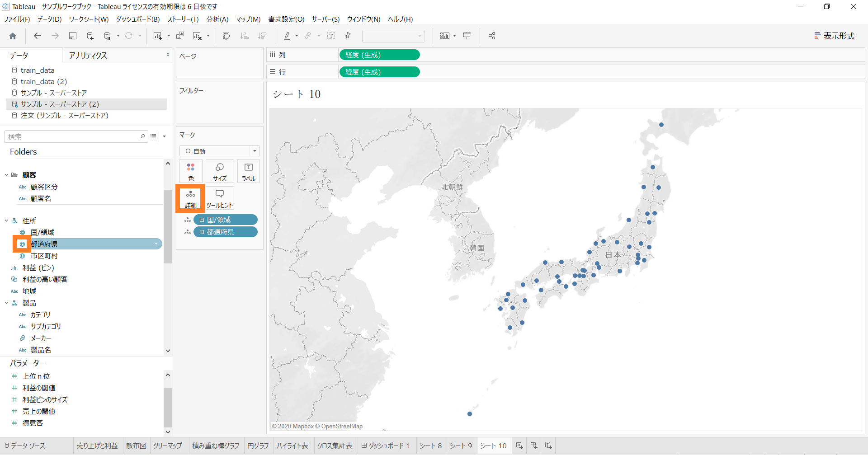Add a new dashboard tab at the bottom
Screen dimensions: 868x455
[534, 446]
